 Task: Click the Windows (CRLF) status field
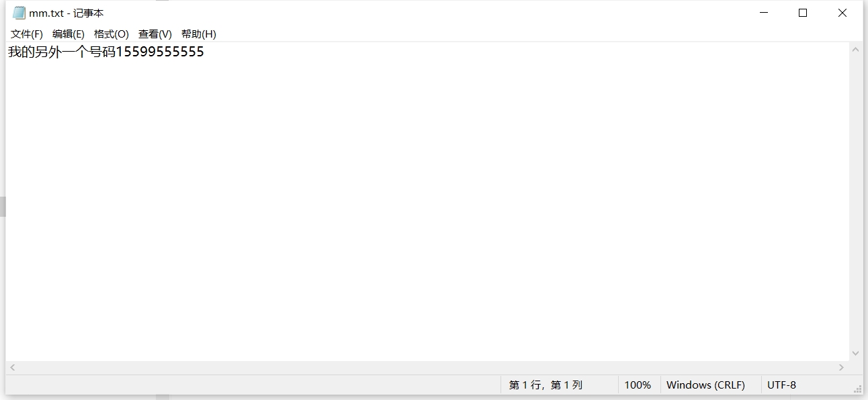[705, 385]
